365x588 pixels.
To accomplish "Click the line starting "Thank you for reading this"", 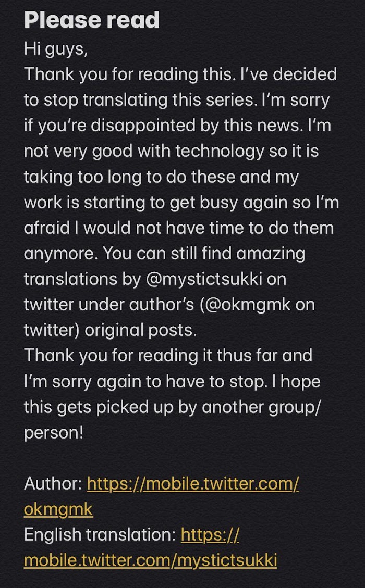I will tap(180, 74).
